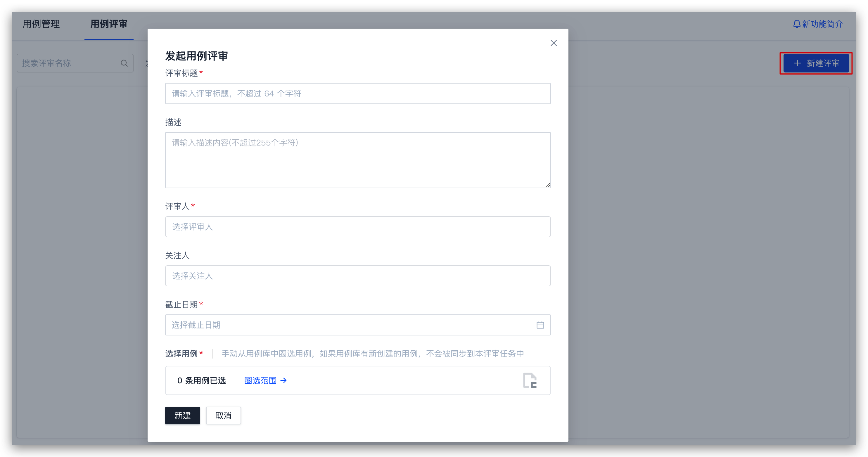Screen dimensions: 868x457
Task: Open the calendar icon in 截止日期 field
Action: pyautogui.click(x=540, y=325)
